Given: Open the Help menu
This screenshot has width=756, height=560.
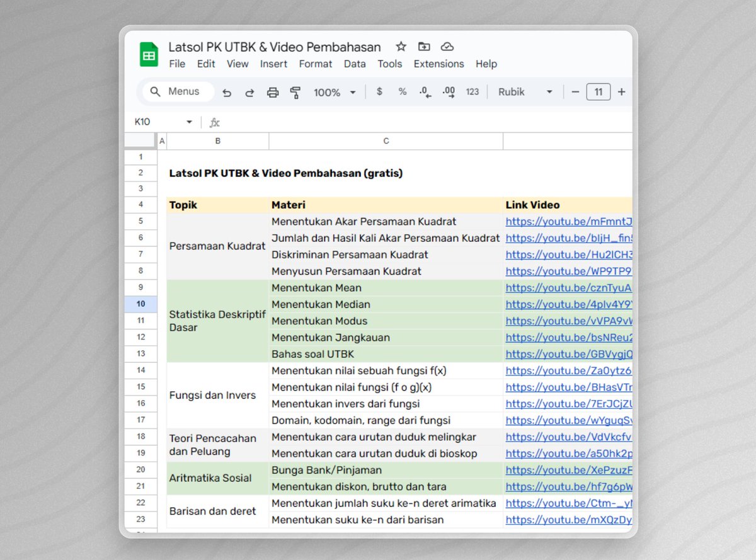Looking at the screenshot, I should tap(486, 64).
